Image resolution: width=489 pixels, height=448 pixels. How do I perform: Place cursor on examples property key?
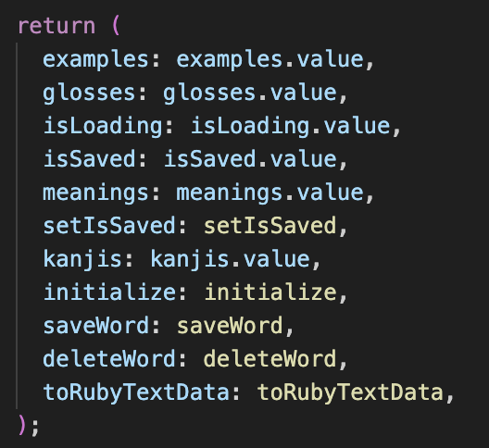[95, 60]
